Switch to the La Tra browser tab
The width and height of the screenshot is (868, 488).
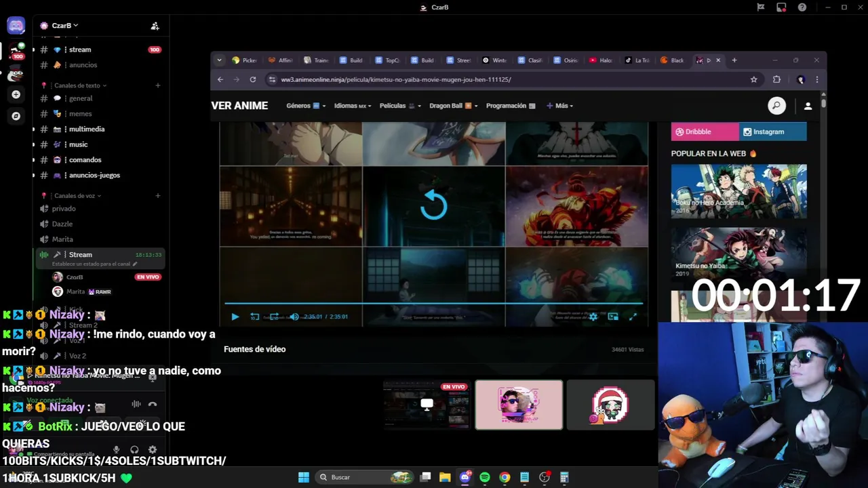click(x=637, y=60)
